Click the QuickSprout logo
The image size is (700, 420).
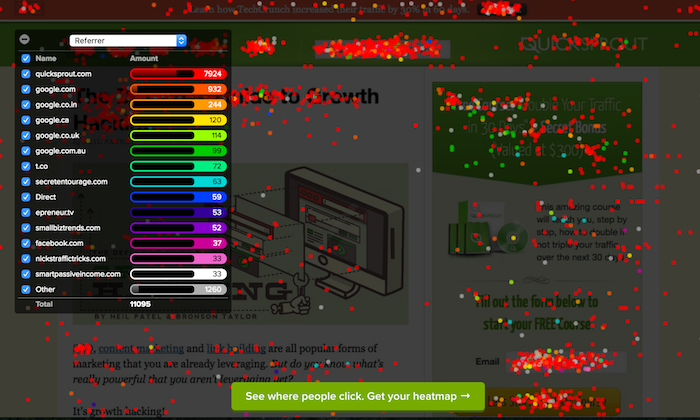[583, 44]
